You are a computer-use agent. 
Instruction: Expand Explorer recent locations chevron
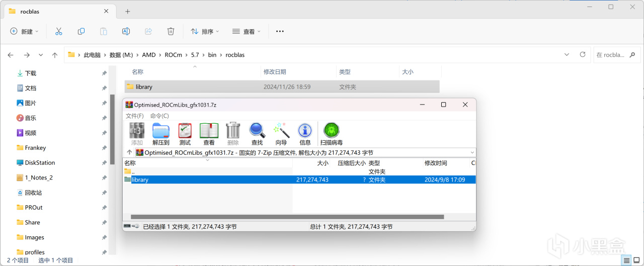coord(41,55)
